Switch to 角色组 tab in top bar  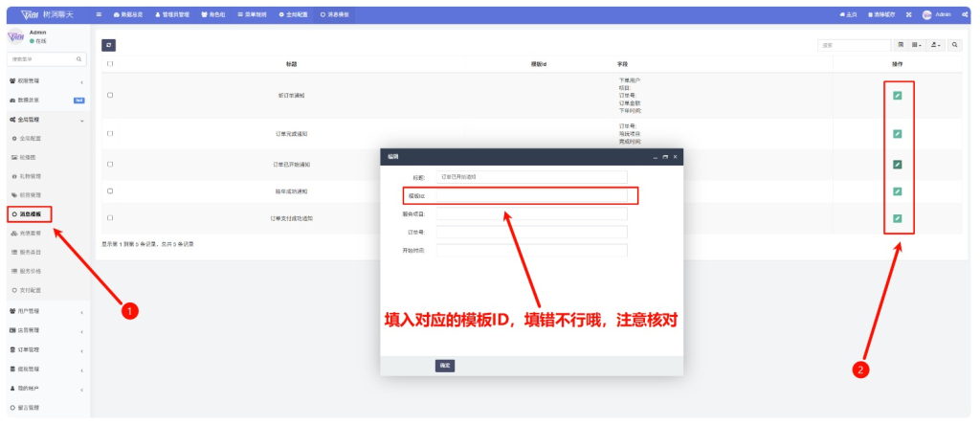tap(213, 14)
